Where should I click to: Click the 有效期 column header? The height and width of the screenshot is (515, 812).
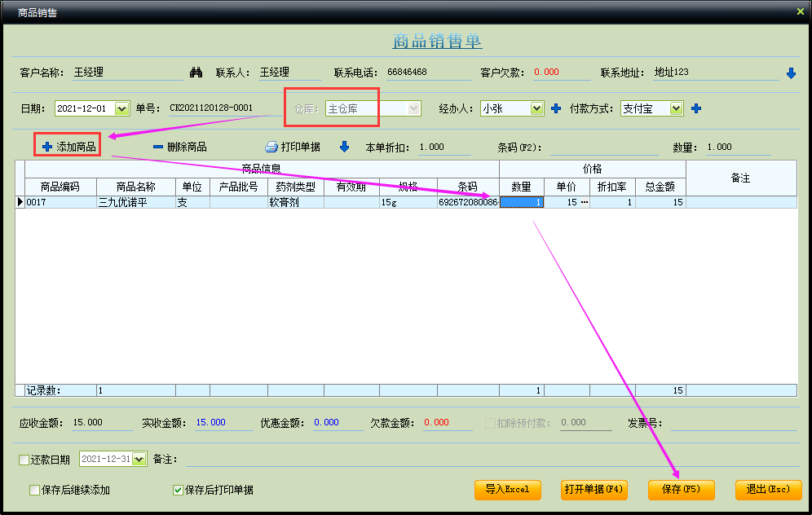pyautogui.click(x=351, y=187)
